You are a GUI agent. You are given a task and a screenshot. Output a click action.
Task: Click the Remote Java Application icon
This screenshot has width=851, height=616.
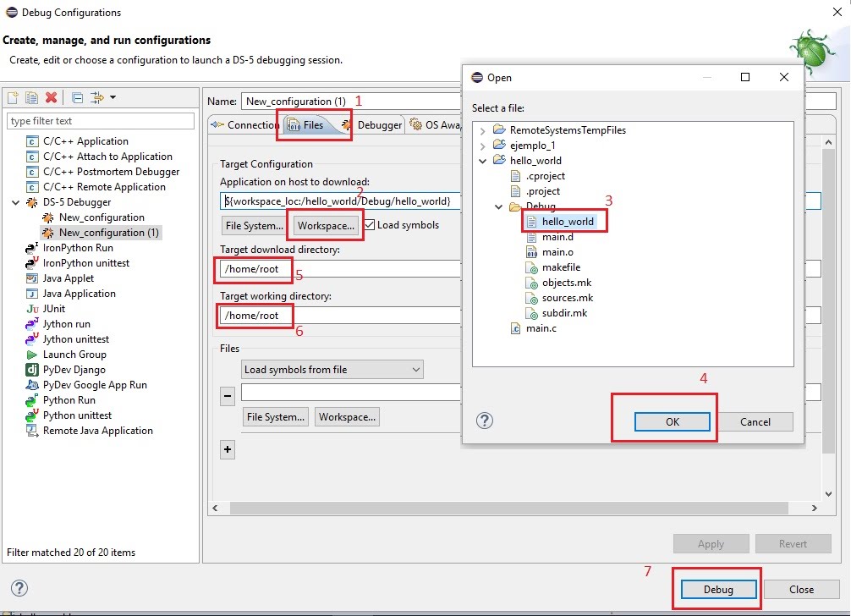(32, 431)
